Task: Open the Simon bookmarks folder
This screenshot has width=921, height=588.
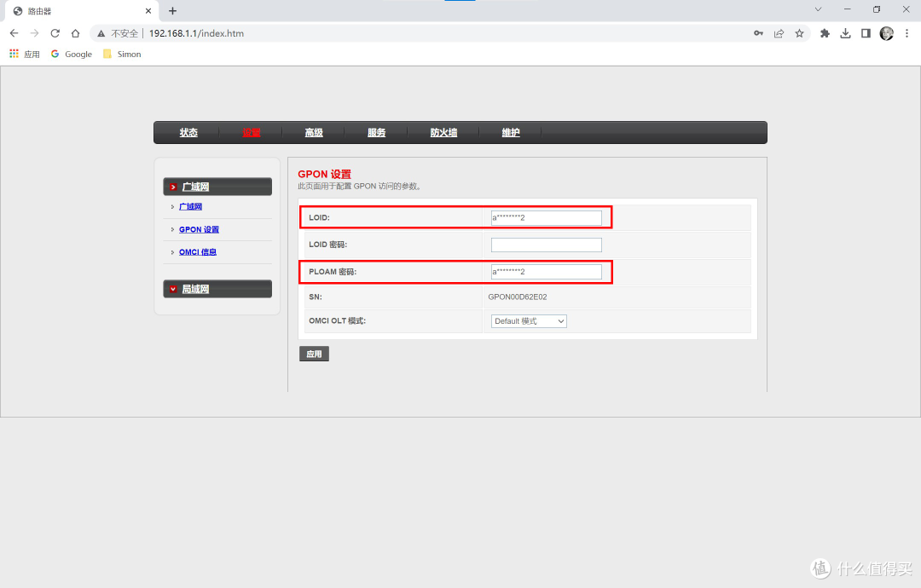Action: tap(122, 54)
